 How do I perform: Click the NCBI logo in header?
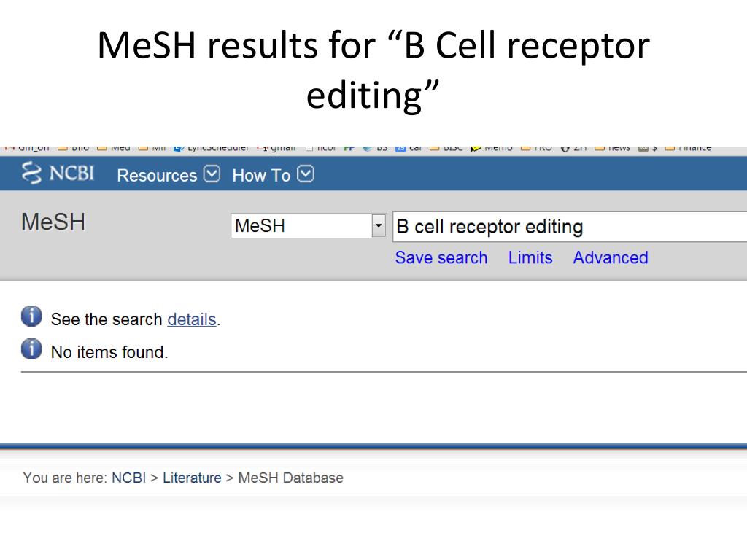(58, 173)
